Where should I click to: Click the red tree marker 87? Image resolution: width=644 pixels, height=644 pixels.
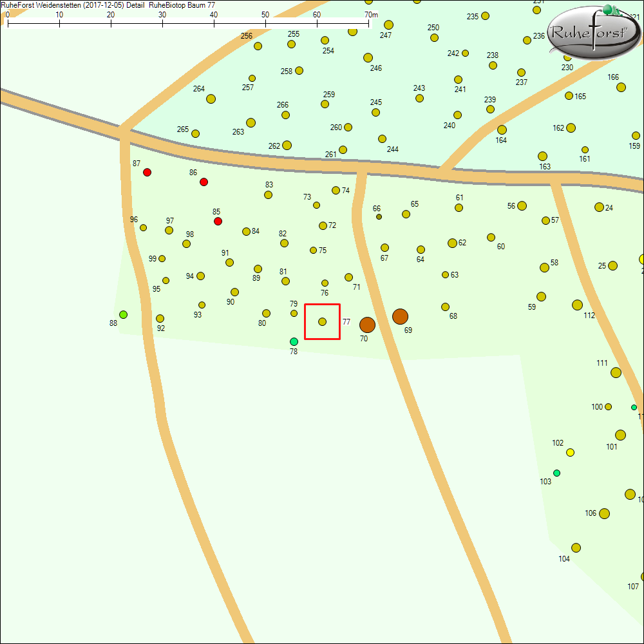[x=147, y=172]
